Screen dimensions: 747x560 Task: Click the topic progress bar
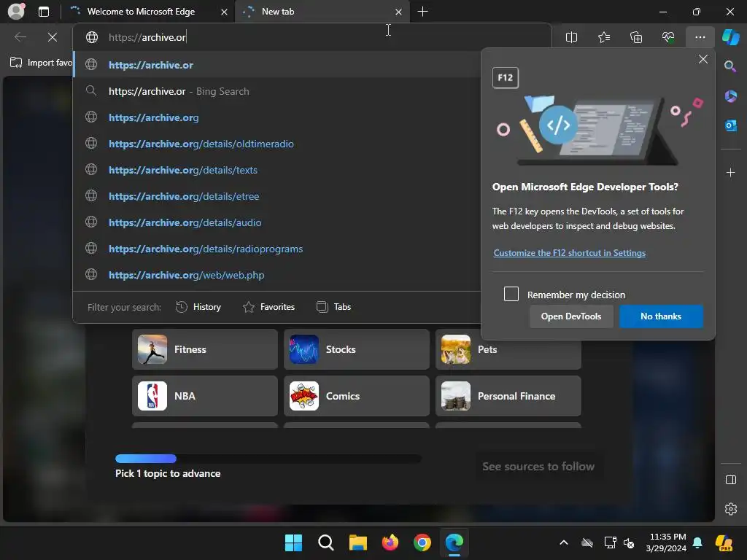click(268, 459)
